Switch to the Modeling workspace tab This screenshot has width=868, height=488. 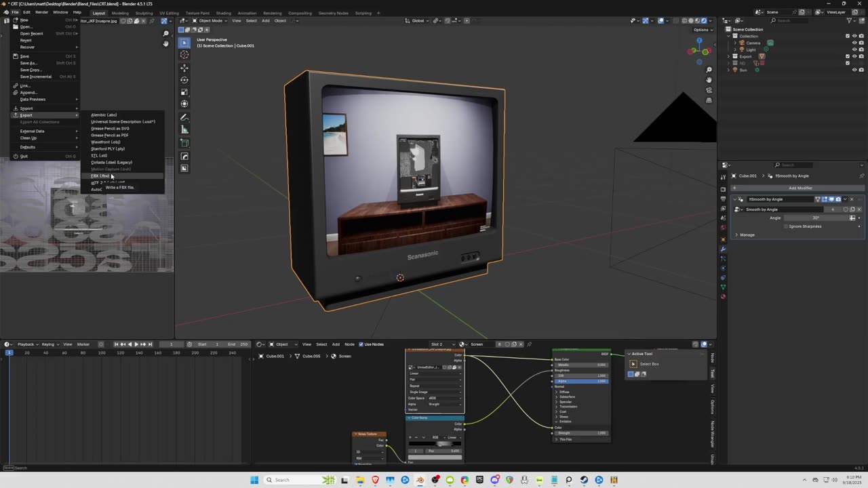120,13
